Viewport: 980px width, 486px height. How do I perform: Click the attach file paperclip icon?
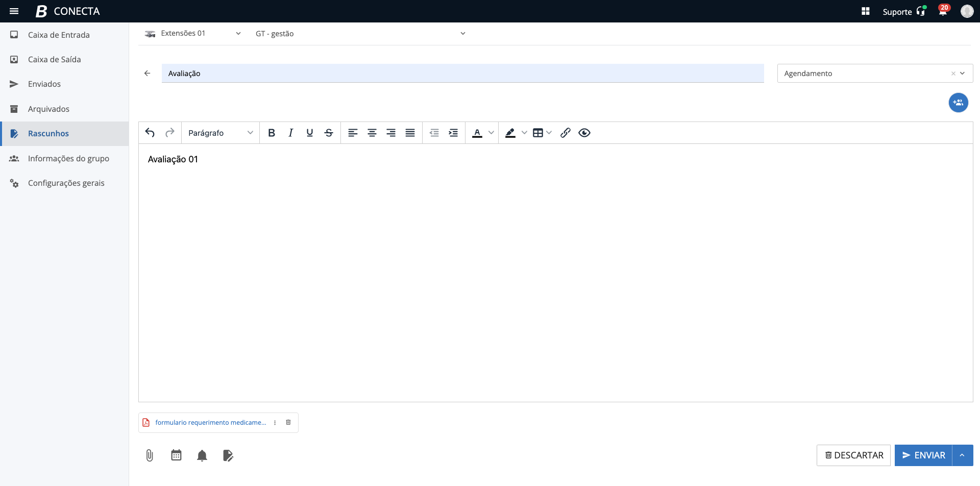[150, 455]
